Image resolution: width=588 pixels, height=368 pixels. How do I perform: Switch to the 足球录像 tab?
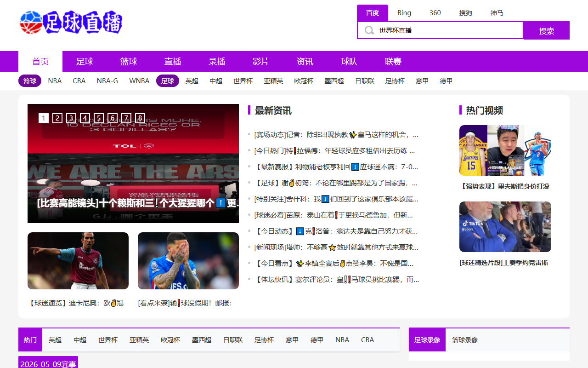click(x=427, y=340)
